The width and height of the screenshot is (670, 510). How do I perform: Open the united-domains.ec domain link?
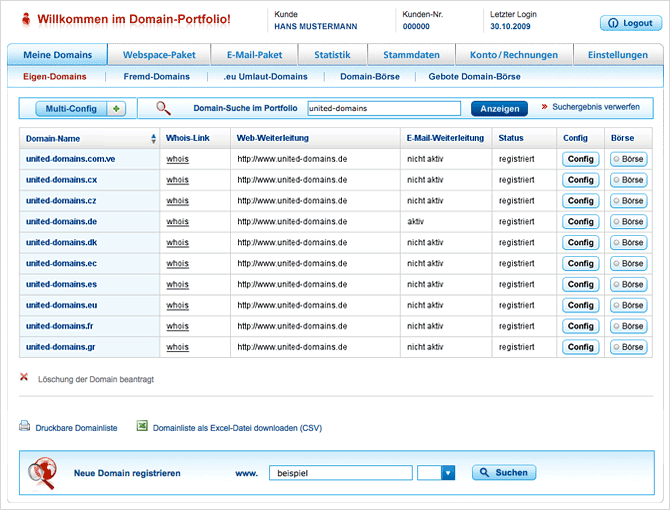(x=62, y=264)
